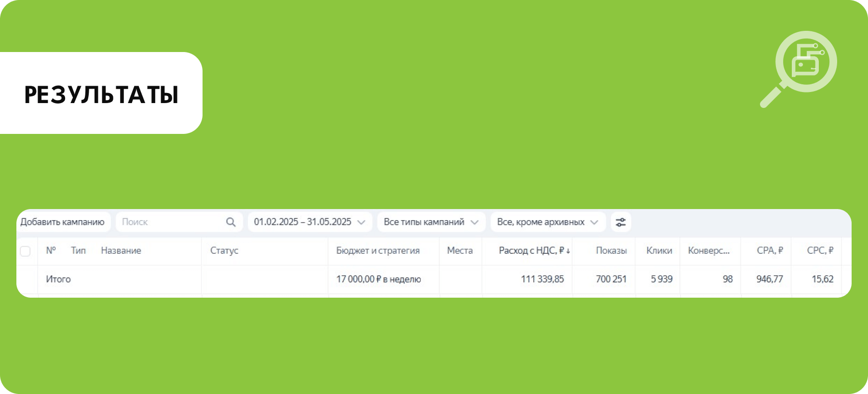Click the Название column header

[x=121, y=250]
